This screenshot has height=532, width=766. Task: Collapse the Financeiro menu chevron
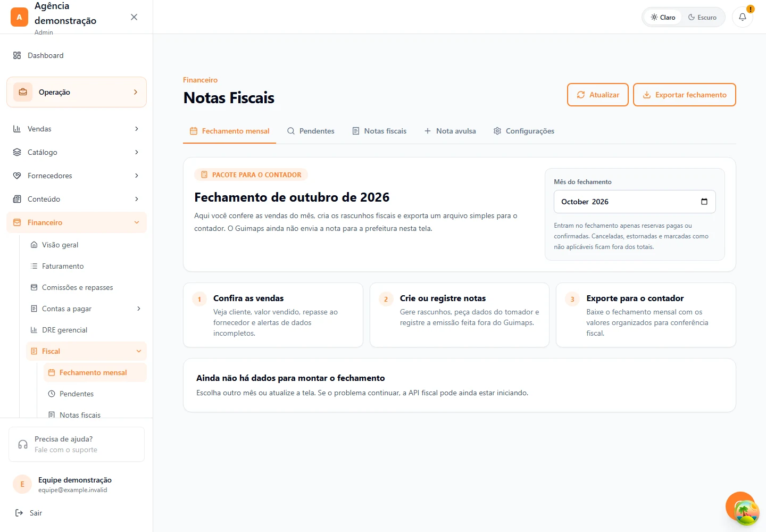click(x=137, y=222)
